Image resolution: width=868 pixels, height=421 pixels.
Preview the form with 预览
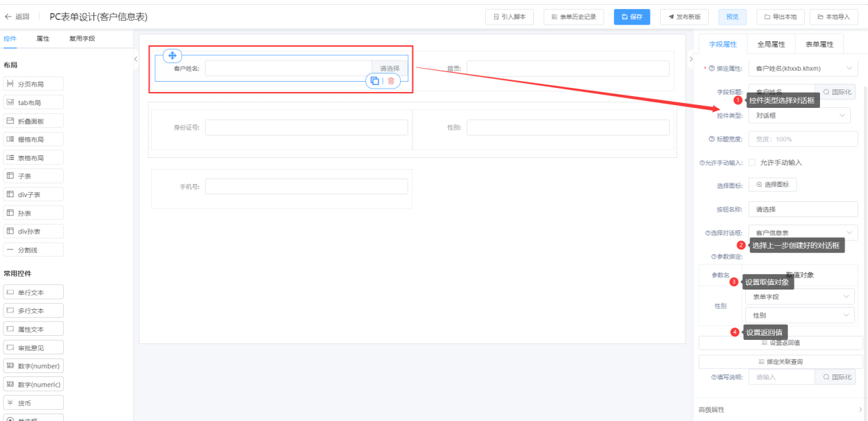732,16
